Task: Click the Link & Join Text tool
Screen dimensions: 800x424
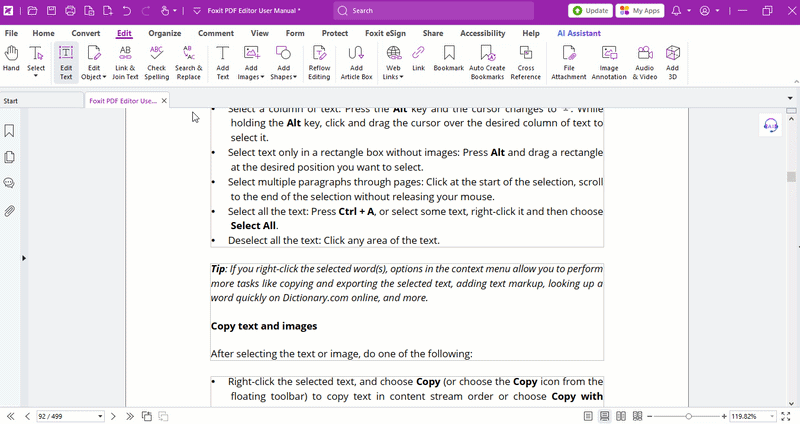Action: click(125, 62)
